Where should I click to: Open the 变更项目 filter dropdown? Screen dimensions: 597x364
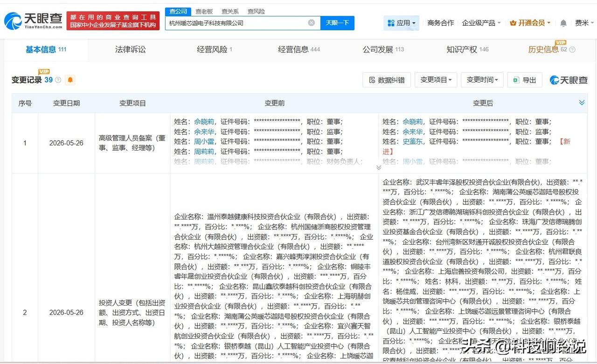click(436, 80)
